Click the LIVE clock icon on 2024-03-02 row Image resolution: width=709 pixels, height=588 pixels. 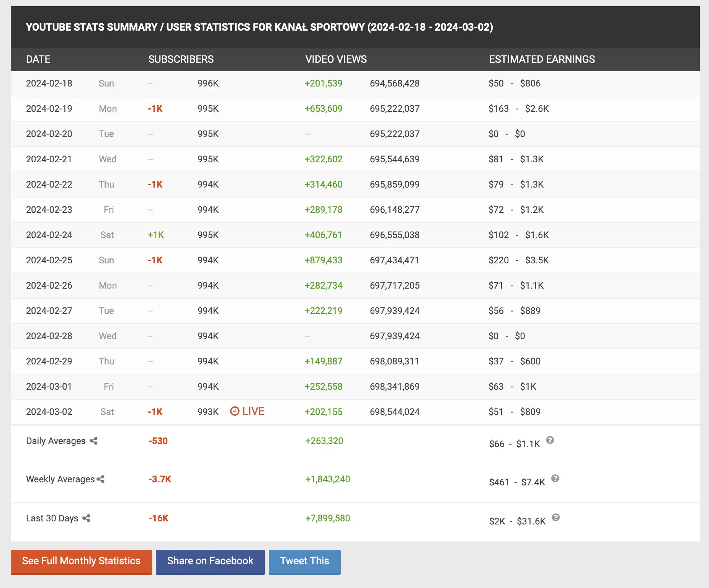pyautogui.click(x=235, y=411)
